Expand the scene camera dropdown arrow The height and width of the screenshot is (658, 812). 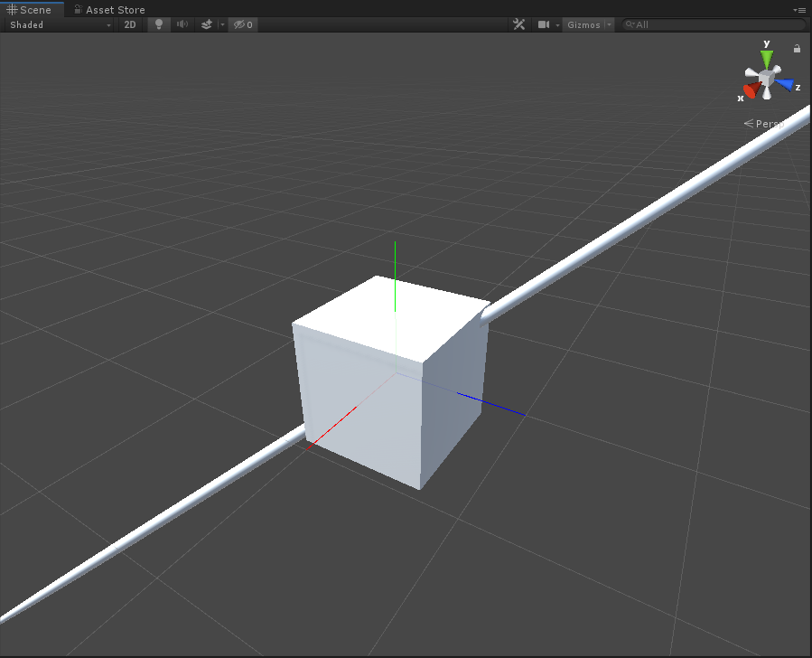click(557, 25)
